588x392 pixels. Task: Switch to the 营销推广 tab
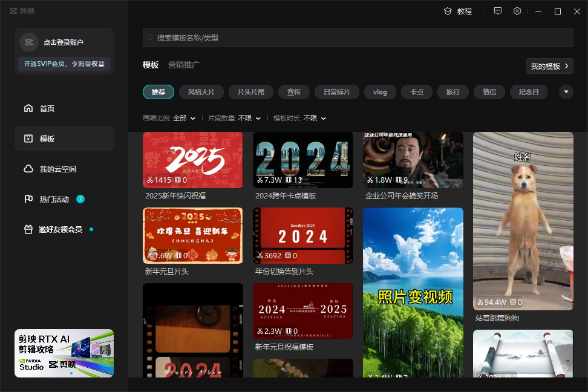[184, 65]
